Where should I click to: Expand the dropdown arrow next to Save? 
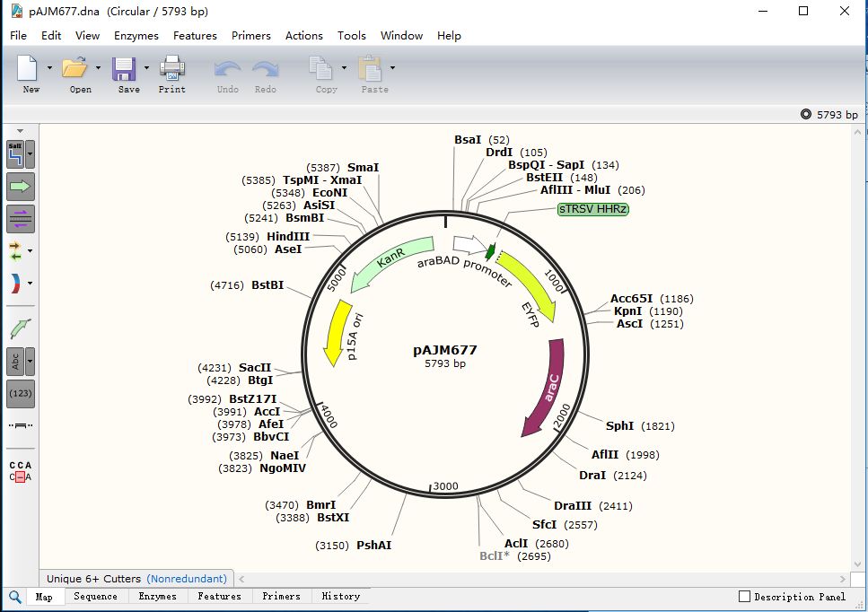point(146,68)
